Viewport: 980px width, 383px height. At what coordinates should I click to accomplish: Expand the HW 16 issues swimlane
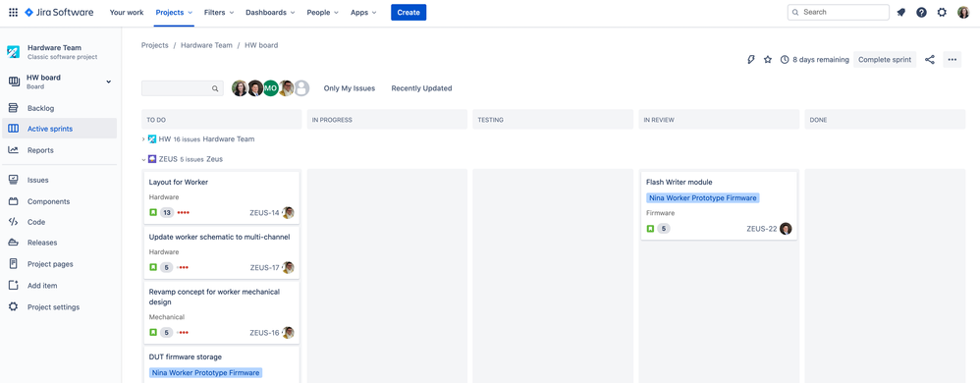click(143, 139)
